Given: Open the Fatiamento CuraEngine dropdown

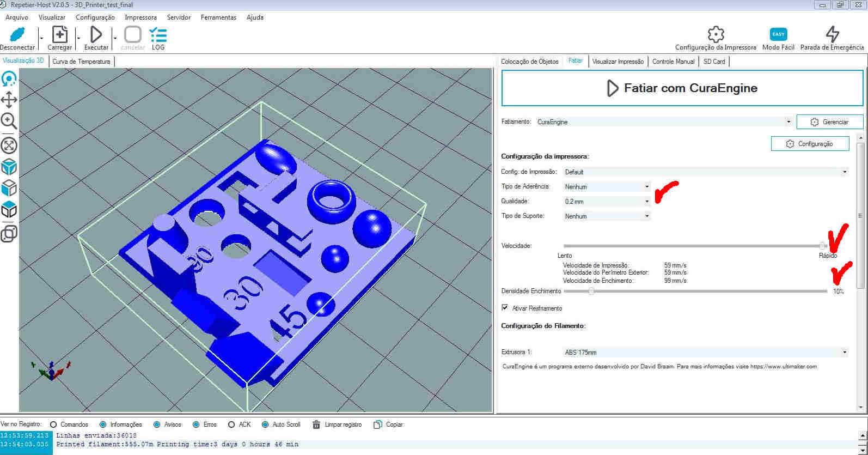Looking at the screenshot, I should 664,122.
